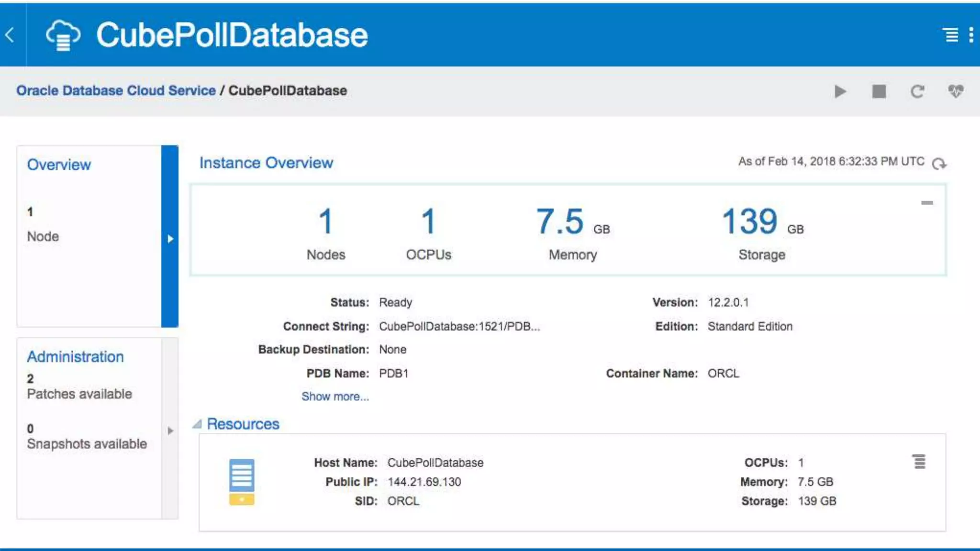Click the truncated Connect String value
Image resolution: width=980 pixels, height=551 pixels.
point(459,326)
